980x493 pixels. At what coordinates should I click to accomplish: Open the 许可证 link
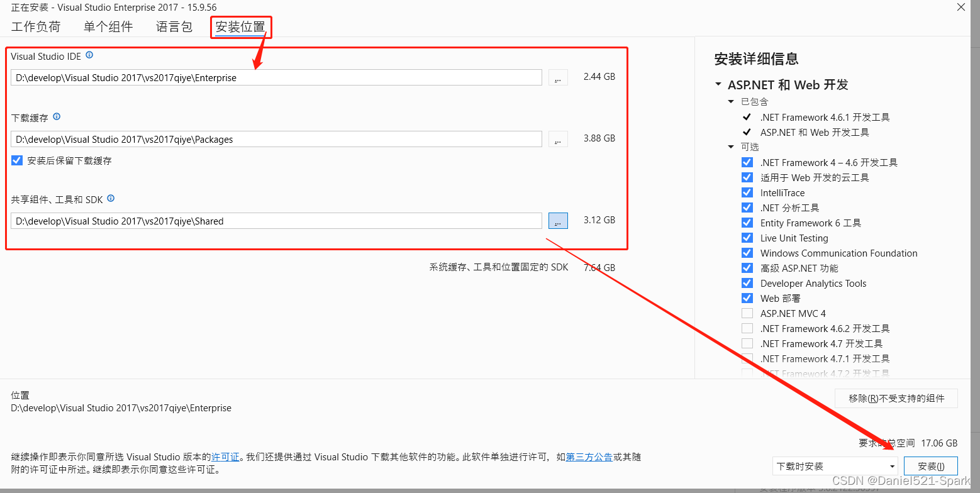tap(225, 457)
